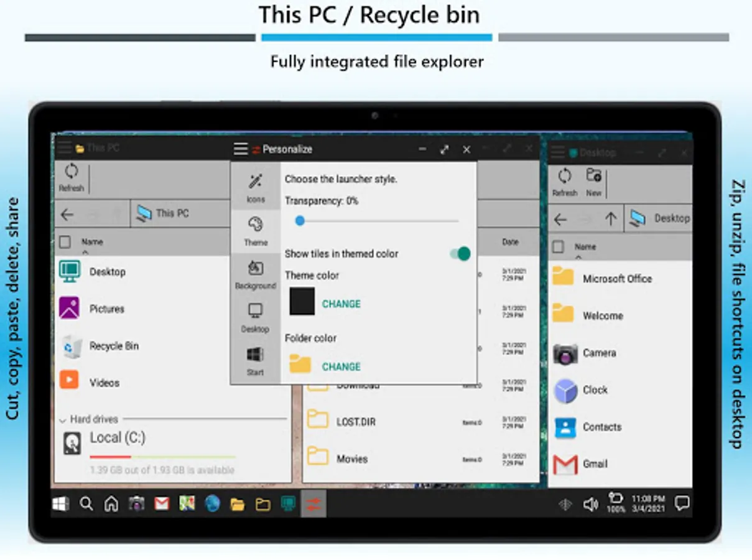Click battery 100% indicator in tray
This screenshot has width=752, height=560.
[616, 503]
